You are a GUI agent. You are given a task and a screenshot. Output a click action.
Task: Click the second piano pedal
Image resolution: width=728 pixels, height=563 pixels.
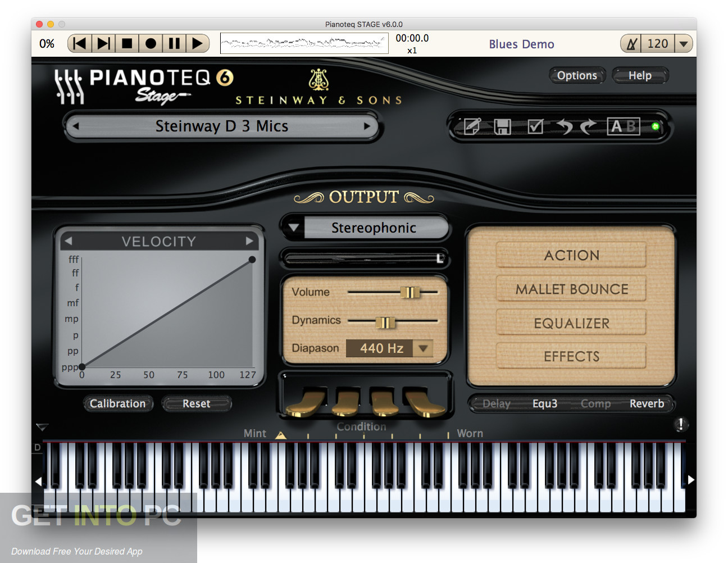[345, 402]
